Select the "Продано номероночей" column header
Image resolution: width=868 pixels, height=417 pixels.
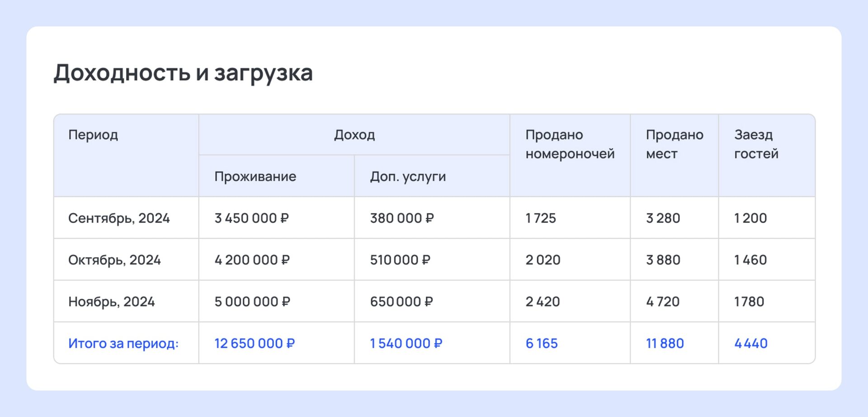coord(570,144)
